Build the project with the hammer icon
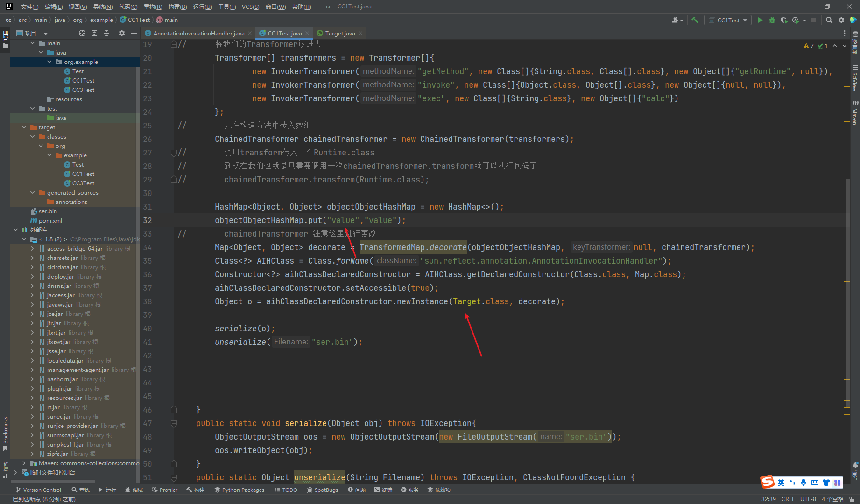Image resolution: width=860 pixels, height=504 pixels. coord(695,20)
